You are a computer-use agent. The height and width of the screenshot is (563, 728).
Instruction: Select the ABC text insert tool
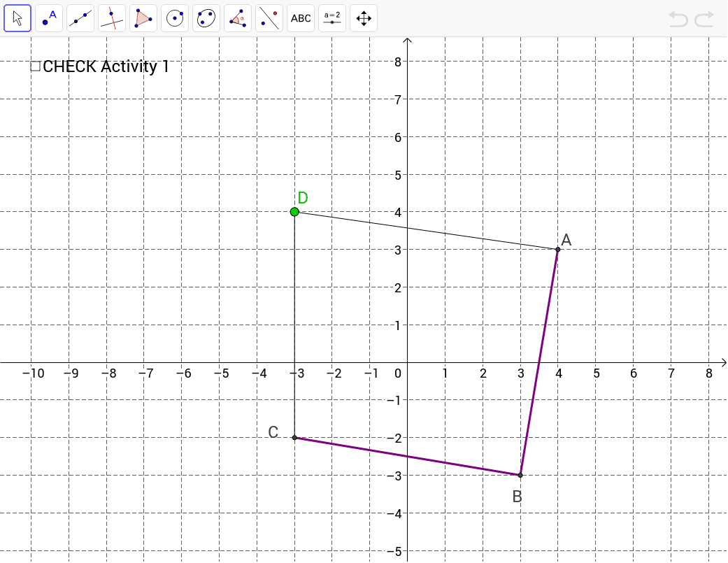click(301, 19)
